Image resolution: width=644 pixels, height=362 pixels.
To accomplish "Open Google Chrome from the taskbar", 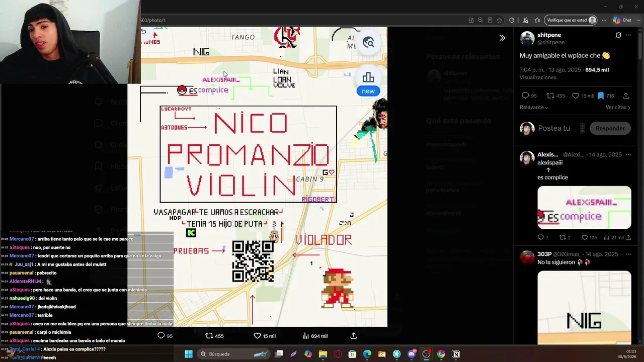I will (441, 354).
